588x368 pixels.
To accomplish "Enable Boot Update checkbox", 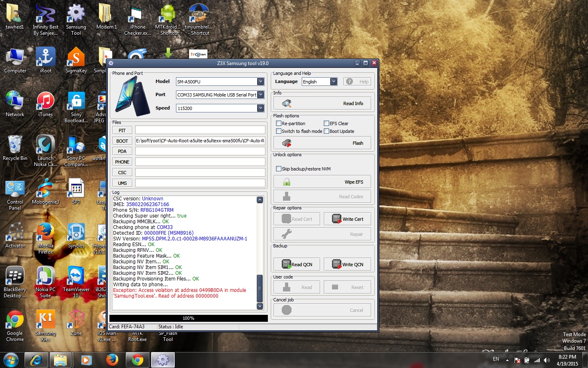I will 326,131.
